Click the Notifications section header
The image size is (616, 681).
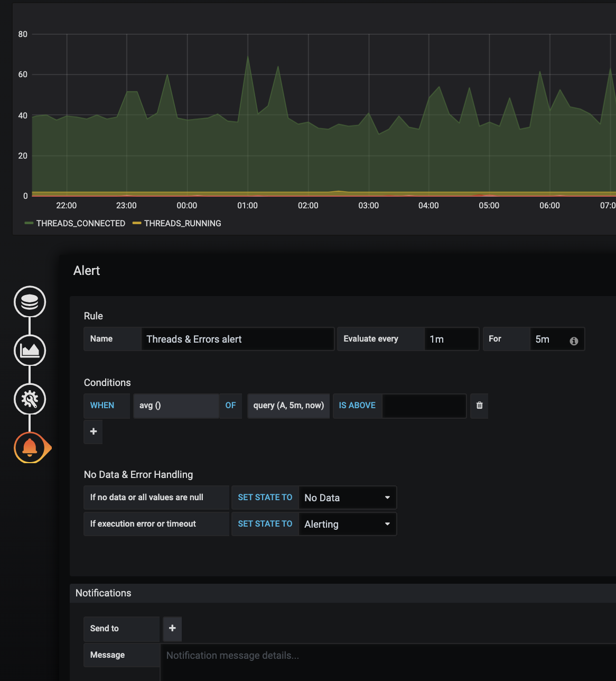(x=343, y=593)
